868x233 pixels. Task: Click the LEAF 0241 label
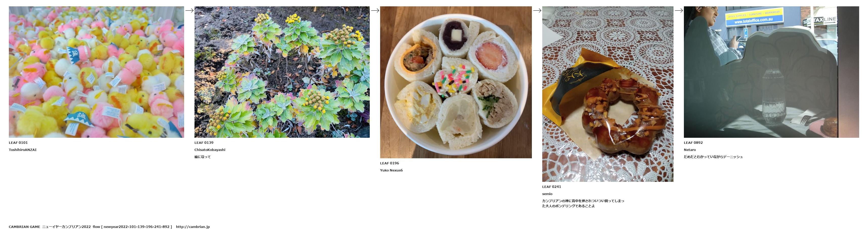(x=552, y=187)
